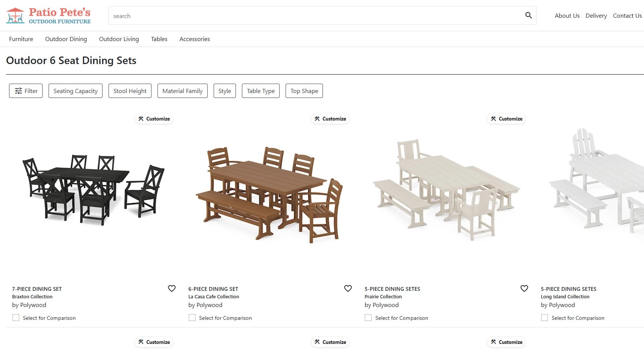Expand the Material Family filter
Viewport: 644px width, 362px height.
tap(182, 91)
